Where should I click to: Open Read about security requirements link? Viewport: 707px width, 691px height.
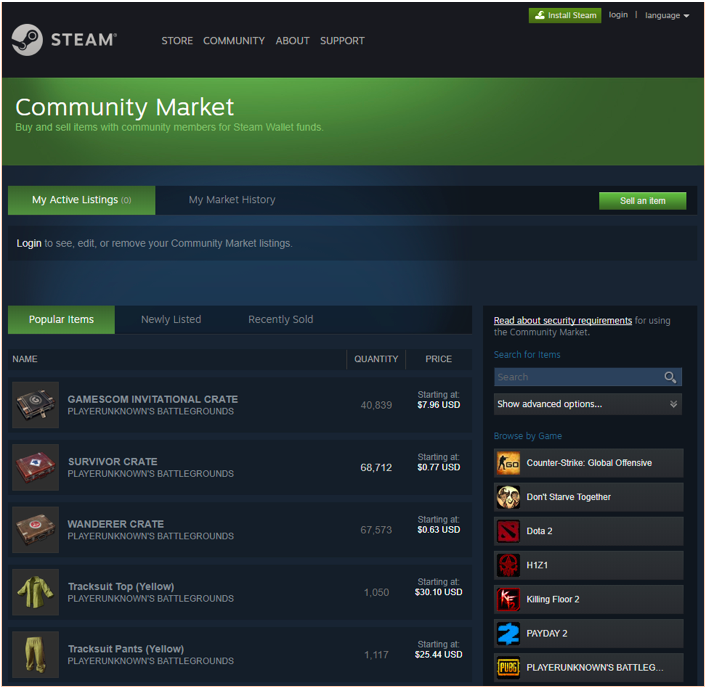click(x=563, y=320)
